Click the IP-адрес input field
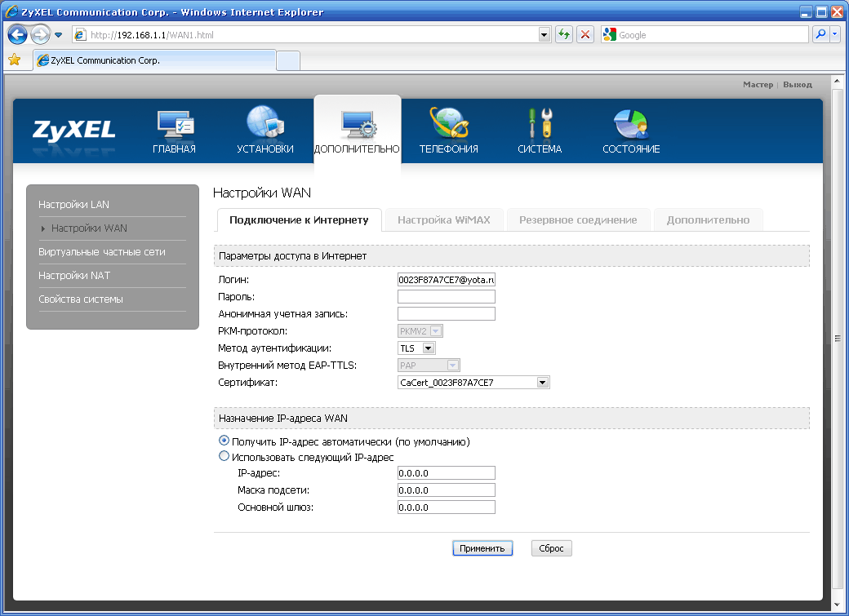 click(447, 473)
